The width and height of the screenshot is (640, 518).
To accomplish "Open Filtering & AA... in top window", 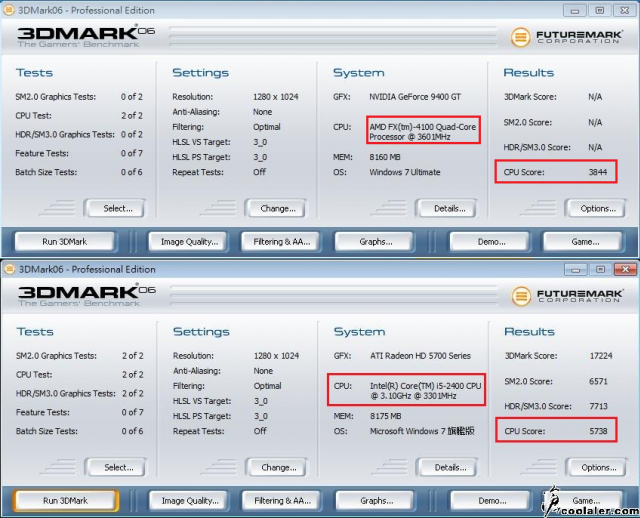I will click(282, 241).
